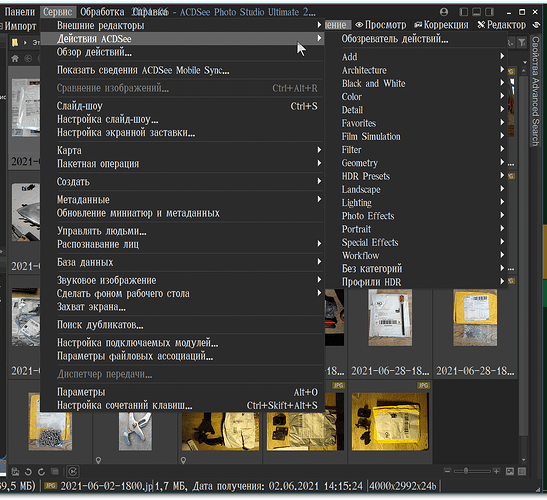
Task: Click the filter funnel icon
Action: pos(522,43)
